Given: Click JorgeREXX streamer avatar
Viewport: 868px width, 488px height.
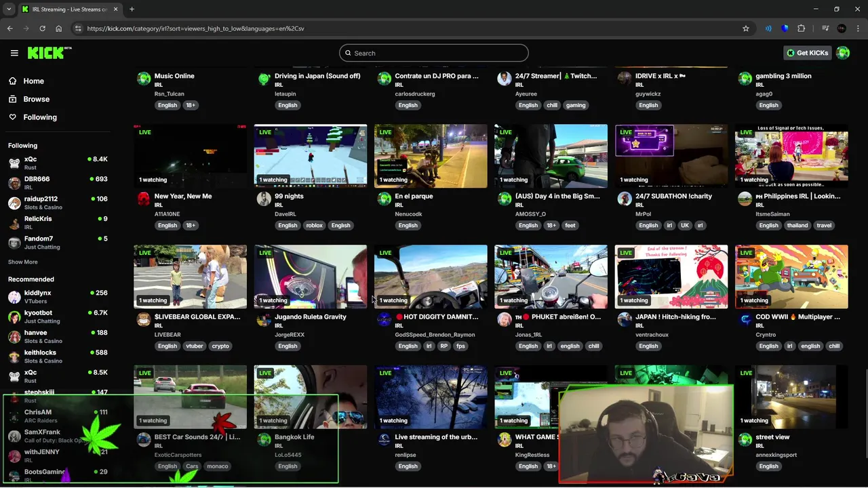Looking at the screenshot, I should point(264,319).
